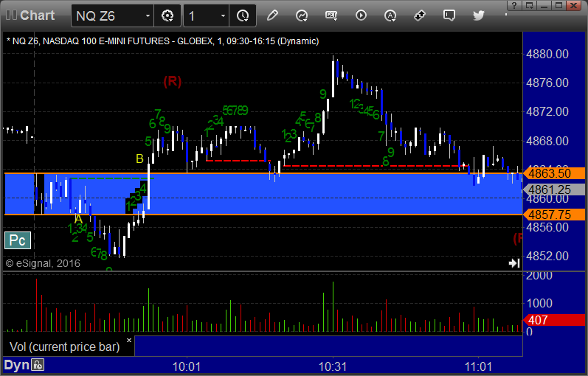Viewport: 588px width, 376px height.
Task: Close the Vol study pane X
Action: point(129,341)
